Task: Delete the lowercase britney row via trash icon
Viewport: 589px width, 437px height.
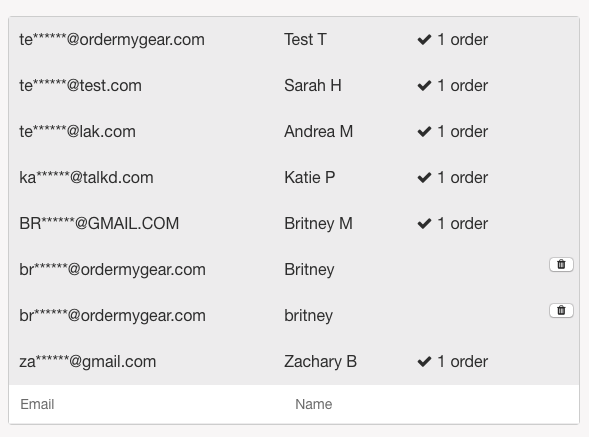Action: [561, 310]
